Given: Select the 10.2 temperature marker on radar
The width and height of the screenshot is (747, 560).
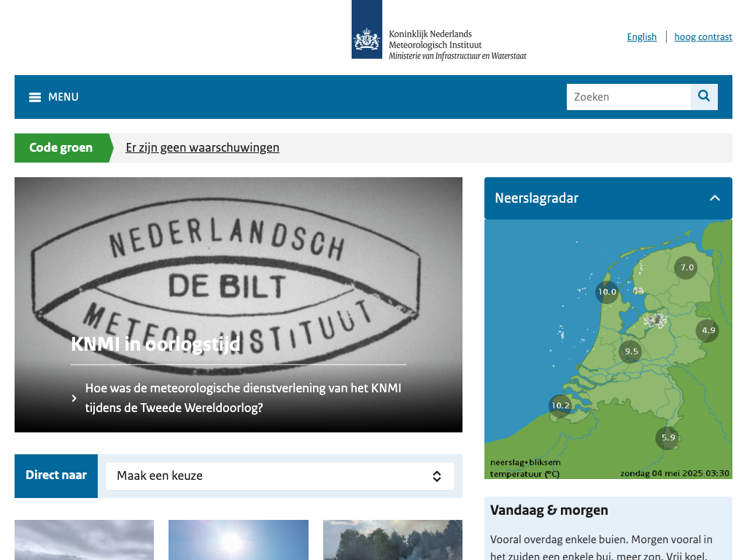Looking at the screenshot, I should 560,406.
